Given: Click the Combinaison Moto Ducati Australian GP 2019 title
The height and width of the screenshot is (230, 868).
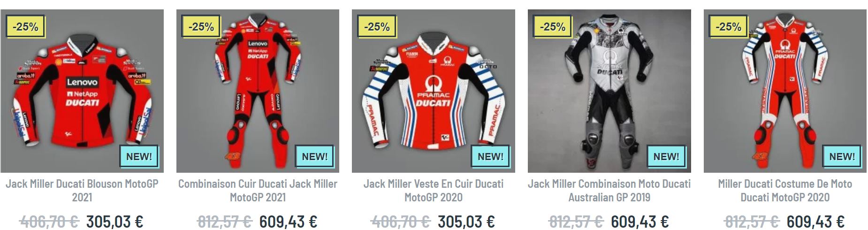Looking at the screenshot, I should point(609,191).
